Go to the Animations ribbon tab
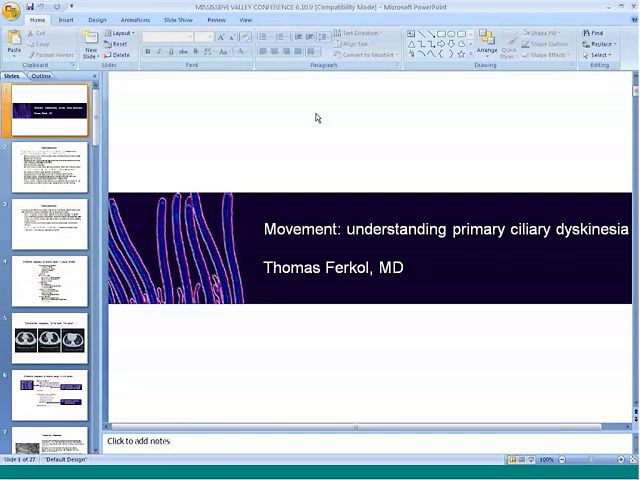The height and width of the screenshot is (480, 640). pos(135,20)
